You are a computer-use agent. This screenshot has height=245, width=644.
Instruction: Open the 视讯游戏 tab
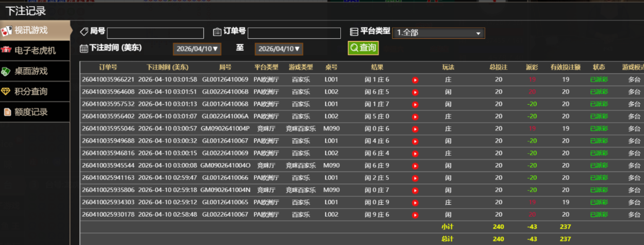35,30
